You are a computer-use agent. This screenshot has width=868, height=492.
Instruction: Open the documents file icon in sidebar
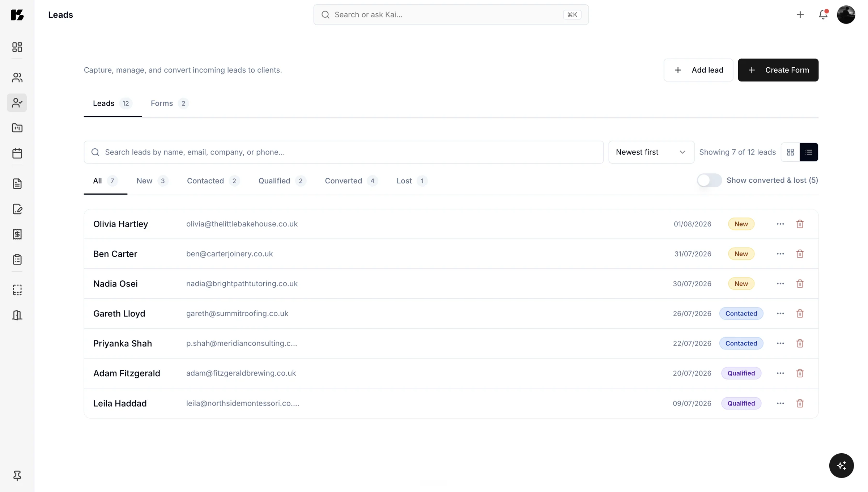point(17,184)
